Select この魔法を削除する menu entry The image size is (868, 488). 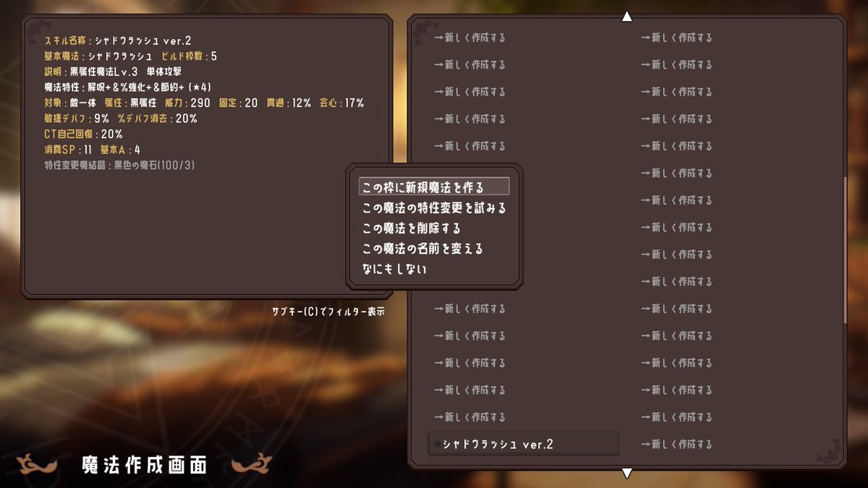click(x=412, y=228)
